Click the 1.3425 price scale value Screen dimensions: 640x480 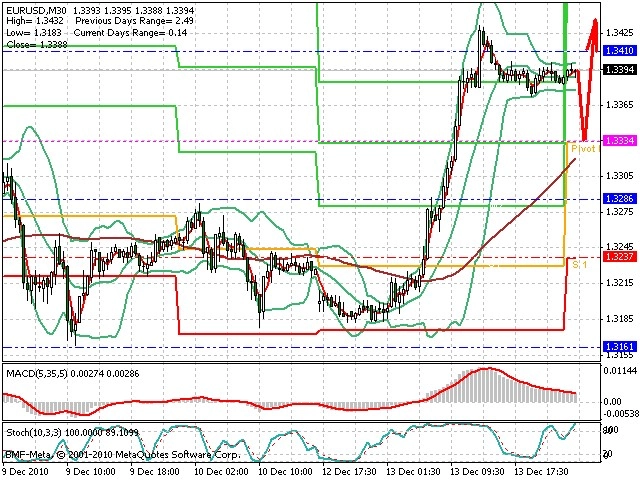coord(620,33)
